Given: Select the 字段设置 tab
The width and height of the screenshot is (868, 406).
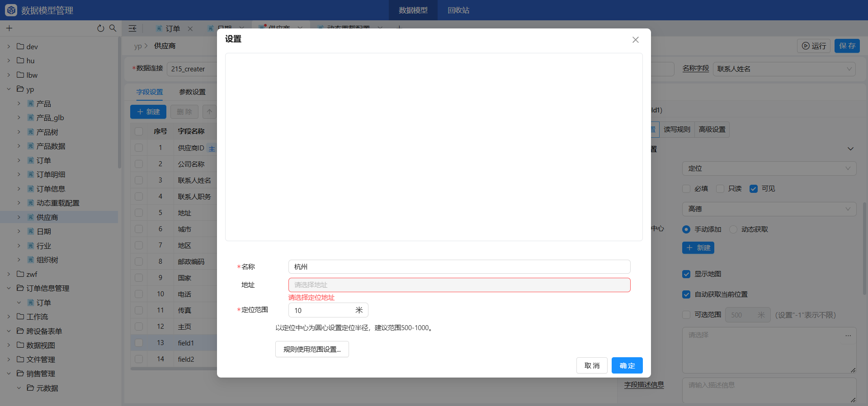Looking at the screenshot, I should (150, 92).
